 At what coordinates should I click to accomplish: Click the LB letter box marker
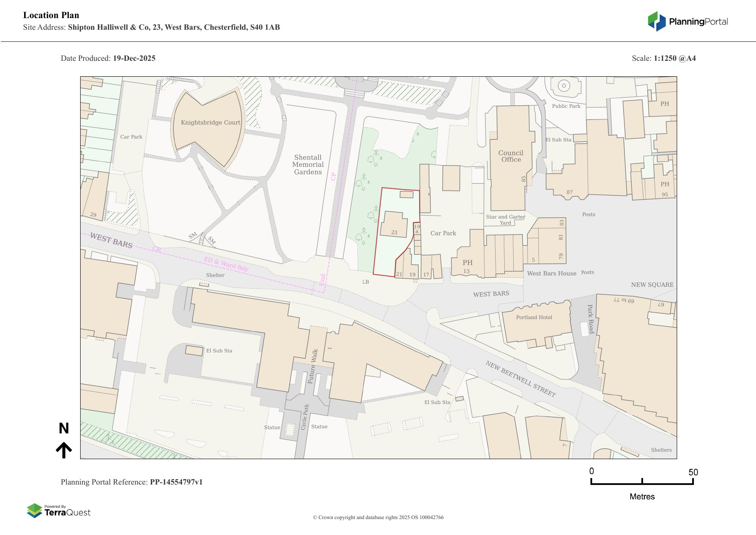(x=366, y=282)
